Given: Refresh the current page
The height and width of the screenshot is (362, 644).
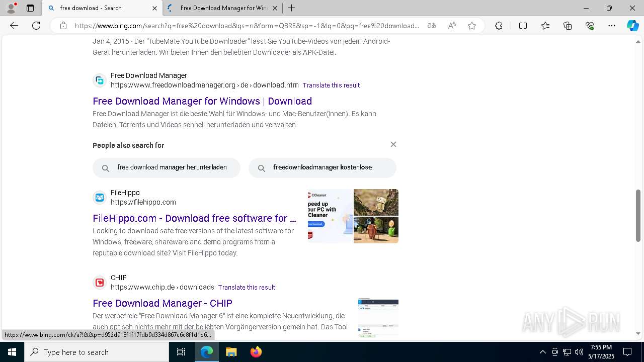Looking at the screenshot, I should pos(36,26).
